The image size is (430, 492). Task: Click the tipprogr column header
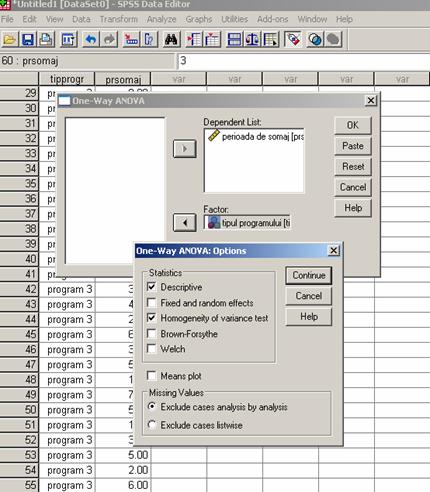click(x=67, y=79)
